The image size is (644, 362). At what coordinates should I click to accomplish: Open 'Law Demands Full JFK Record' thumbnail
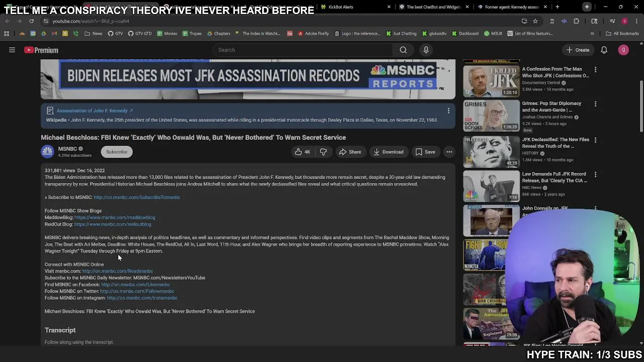pos(491,186)
